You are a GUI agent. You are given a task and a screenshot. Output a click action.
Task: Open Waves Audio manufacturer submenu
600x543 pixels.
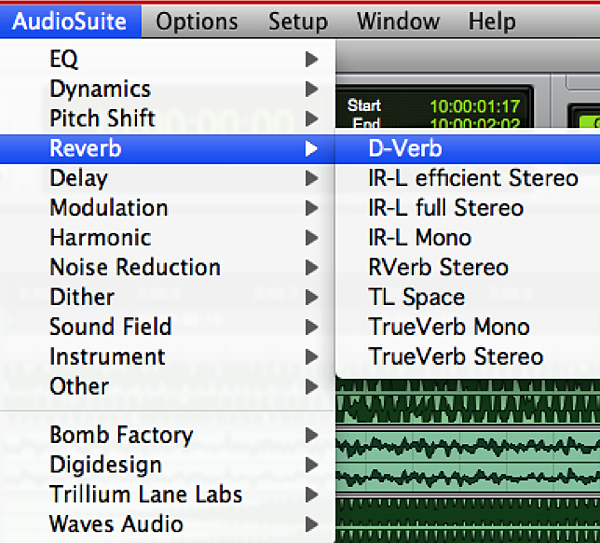click(167, 524)
